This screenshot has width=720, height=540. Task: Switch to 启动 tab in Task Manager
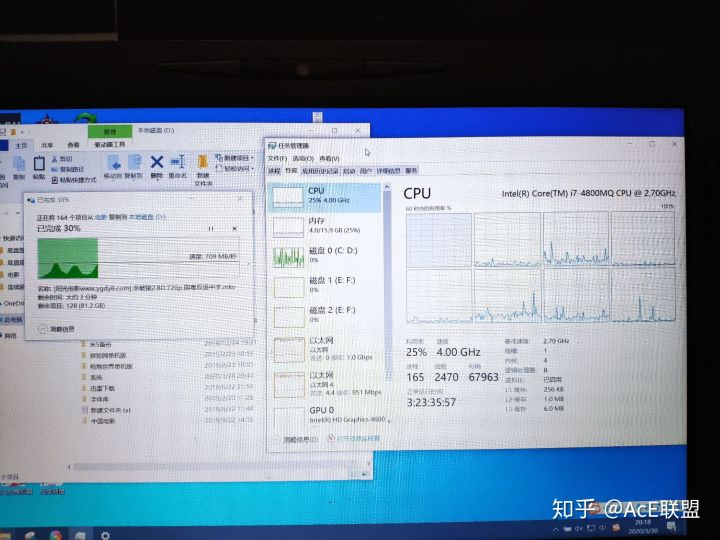point(349,171)
